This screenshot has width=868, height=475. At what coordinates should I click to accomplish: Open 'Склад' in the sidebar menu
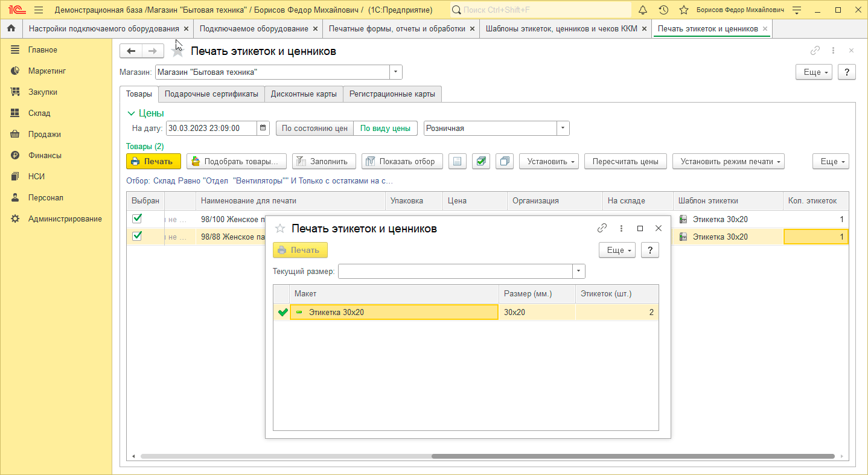point(39,113)
